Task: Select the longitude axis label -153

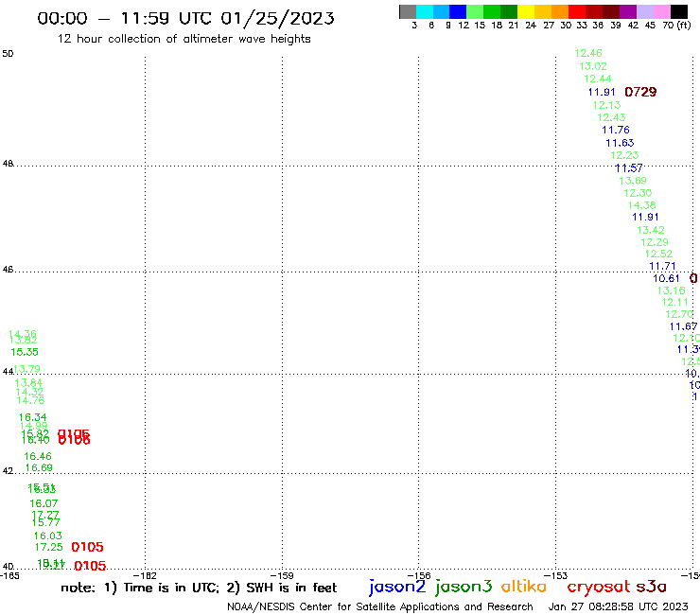Action: coord(556,575)
